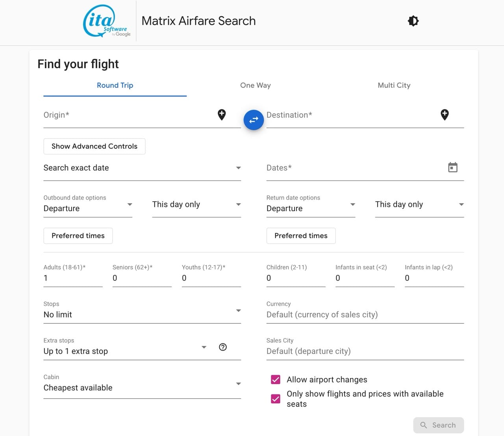504x436 pixels.
Task: Open the Cabin dropdown showing Cheapest available
Action: 238,383
